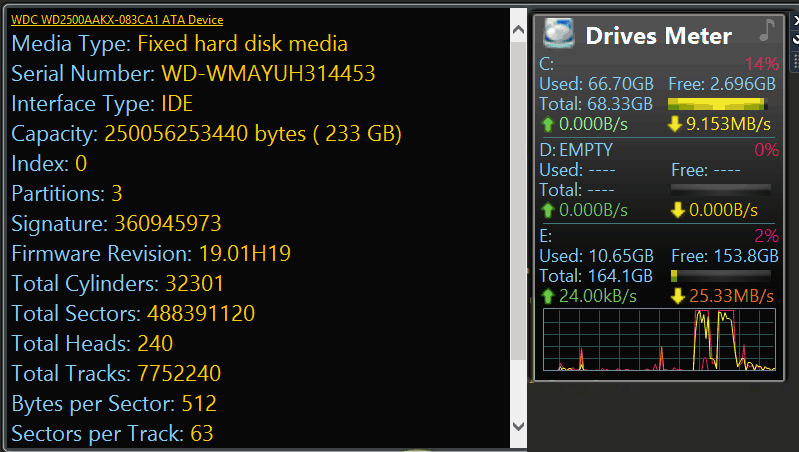Image resolution: width=799 pixels, height=452 pixels.
Task: Click the gadget drag handle dots
Action: click(796, 61)
